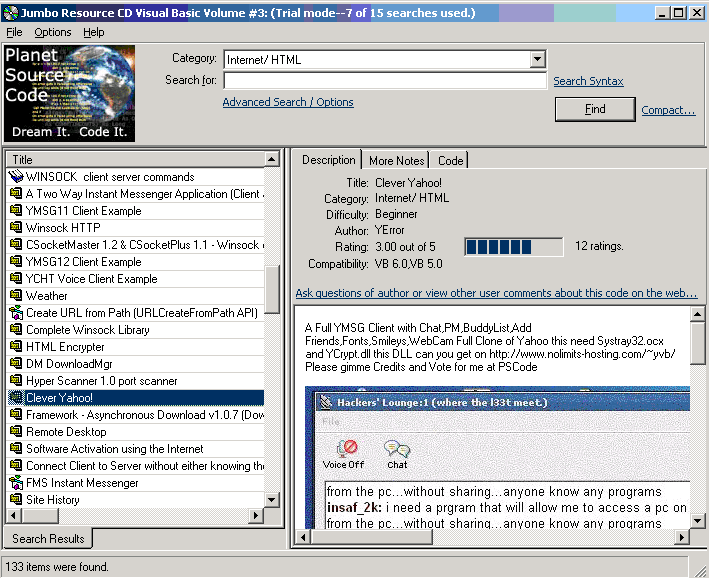Screen dimensions: 709x578
Task: Click the Chat icon in screenshot preview
Action: pos(397,449)
